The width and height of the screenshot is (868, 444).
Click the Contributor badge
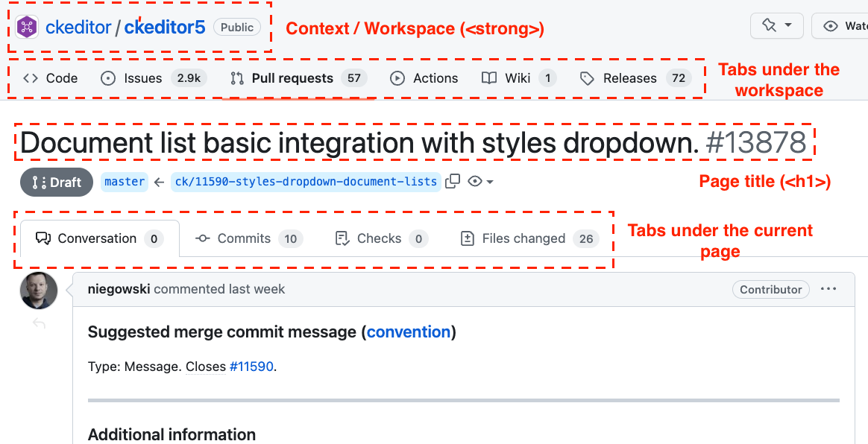770,290
